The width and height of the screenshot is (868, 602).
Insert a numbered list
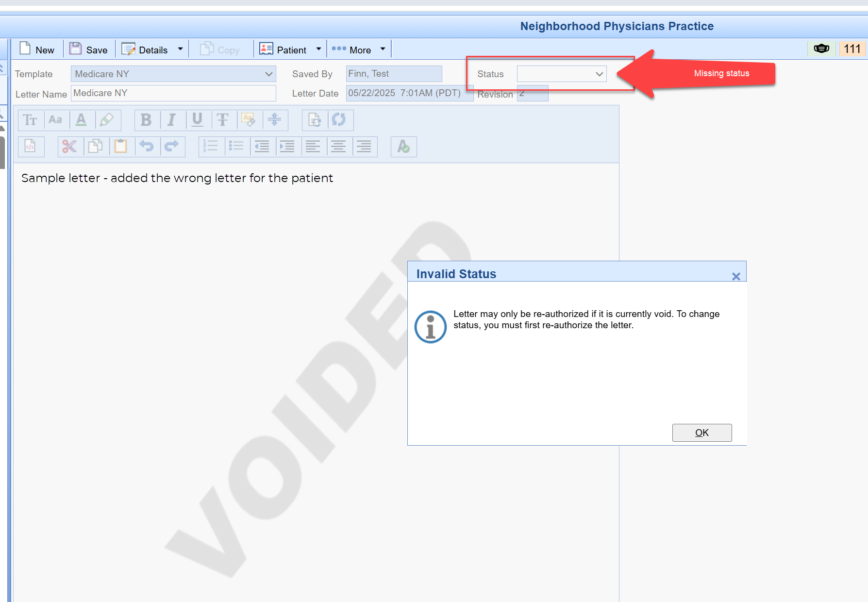click(211, 147)
